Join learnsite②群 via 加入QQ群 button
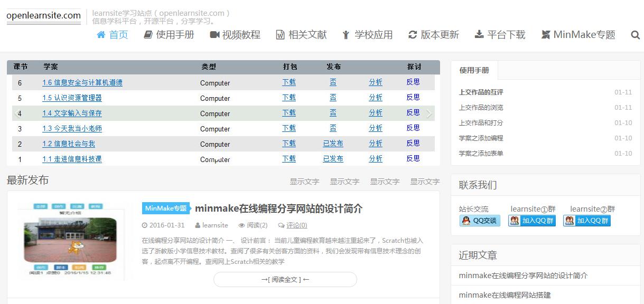This screenshot has width=644, height=304. (587, 221)
